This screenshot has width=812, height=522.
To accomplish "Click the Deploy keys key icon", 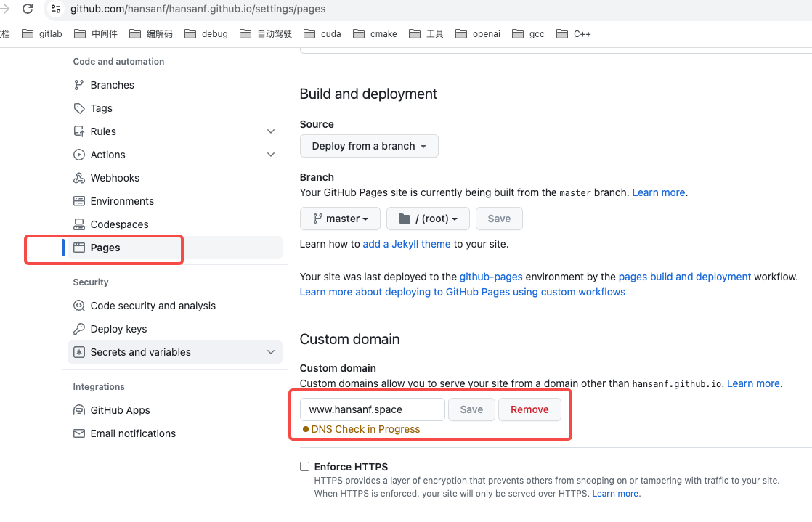I will coord(78,329).
